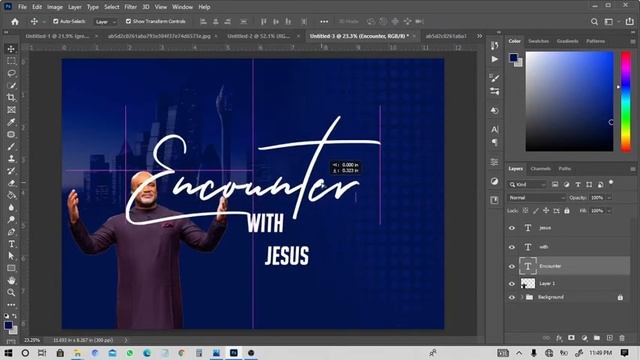Toggle layer filtering on/off switch

click(x=611, y=182)
